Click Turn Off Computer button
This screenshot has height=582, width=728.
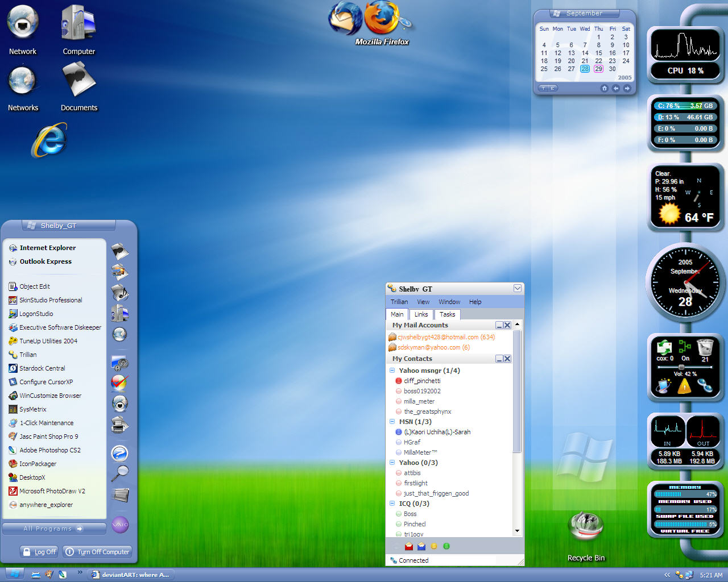[97, 552]
